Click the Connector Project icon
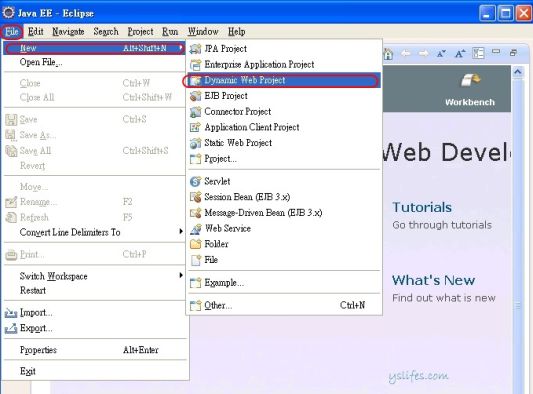 click(x=195, y=112)
